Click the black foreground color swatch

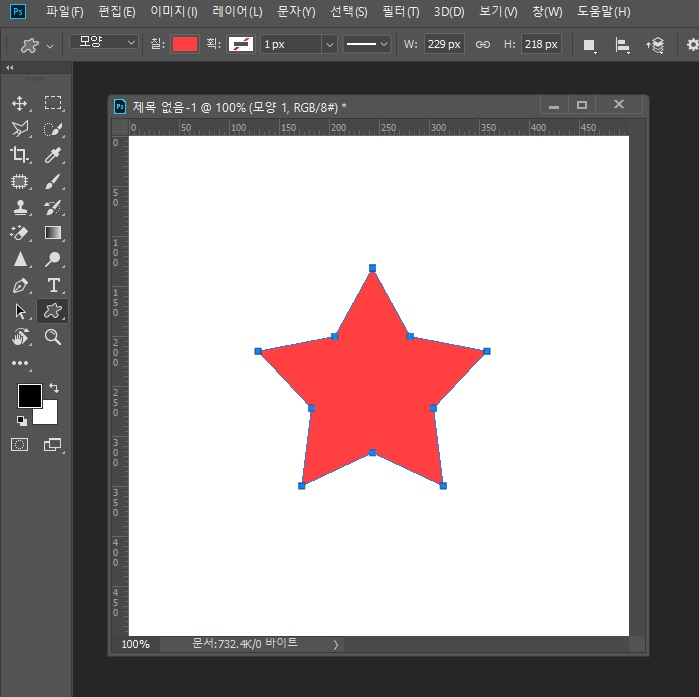pos(29,394)
